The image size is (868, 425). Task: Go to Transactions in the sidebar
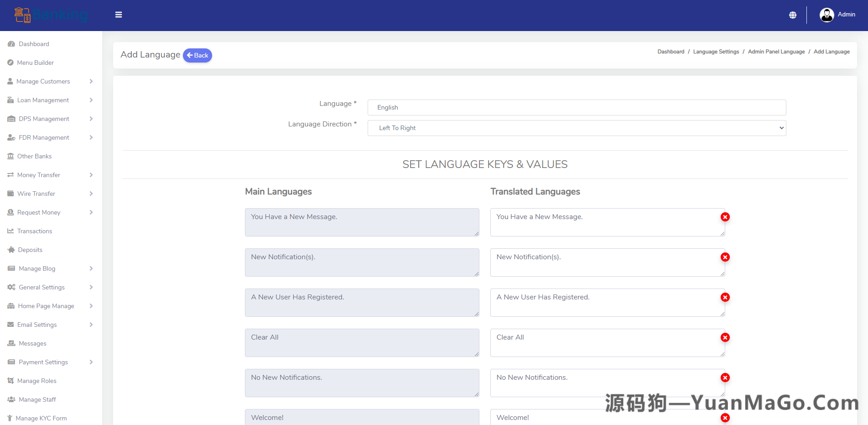[x=34, y=231]
